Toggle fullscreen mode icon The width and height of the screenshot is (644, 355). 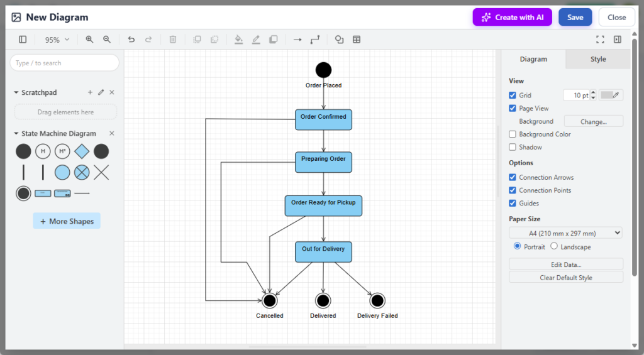[x=600, y=40]
